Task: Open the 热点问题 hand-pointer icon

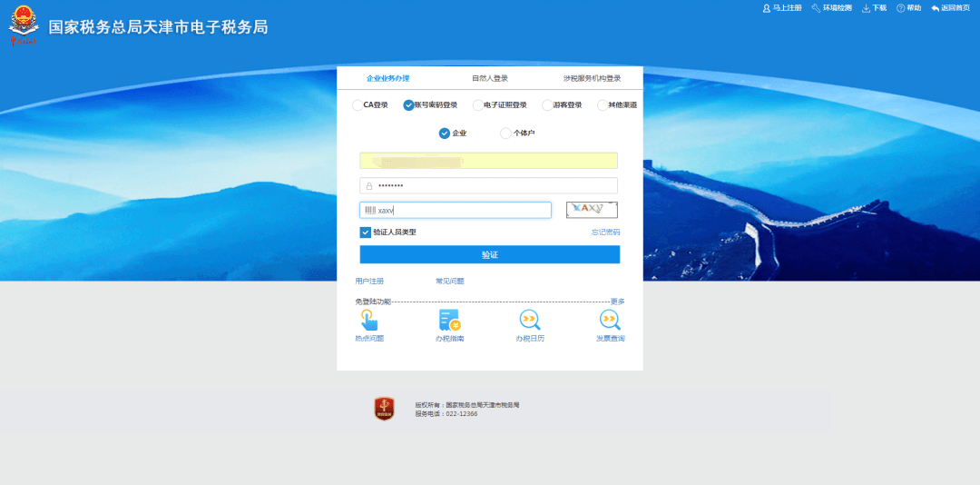Action: tap(369, 320)
